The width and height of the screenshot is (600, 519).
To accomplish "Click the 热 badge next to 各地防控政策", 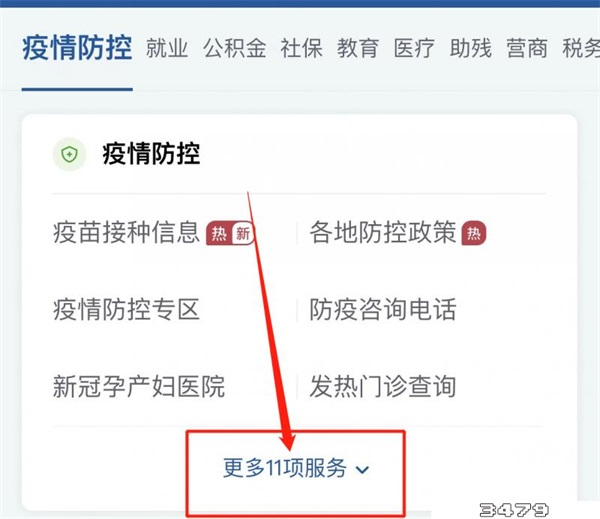I will [x=474, y=233].
